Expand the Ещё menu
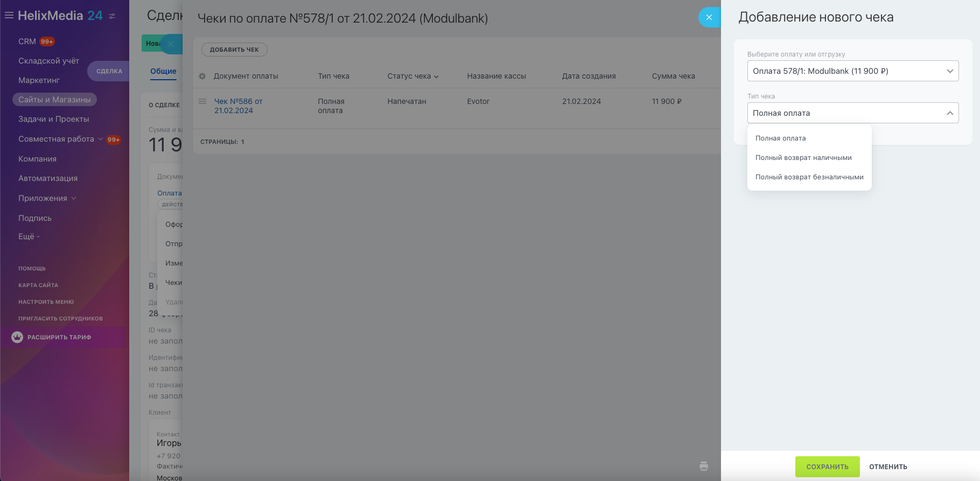Screen dimensions: 980x481 pos(29,236)
